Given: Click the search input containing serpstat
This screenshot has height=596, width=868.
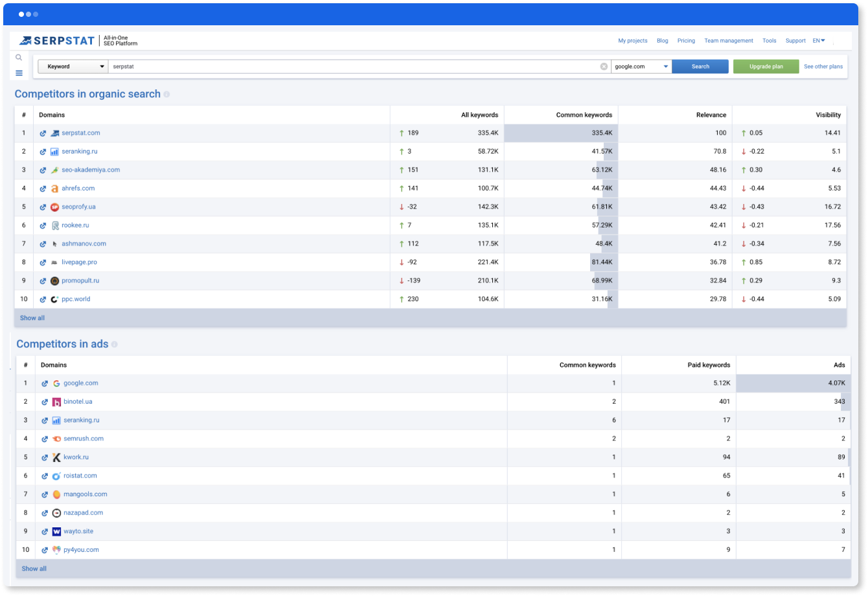Looking at the screenshot, I should [360, 67].
